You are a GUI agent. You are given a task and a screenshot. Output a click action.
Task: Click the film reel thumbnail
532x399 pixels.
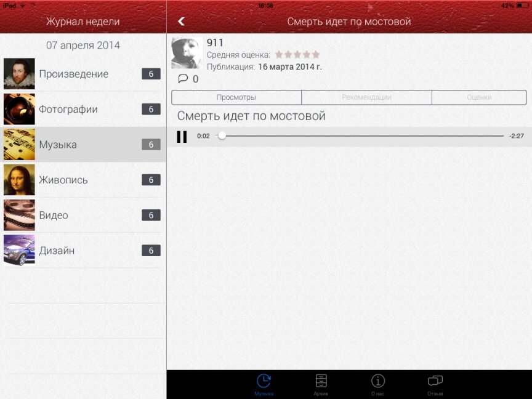click(x=19, y=215)
